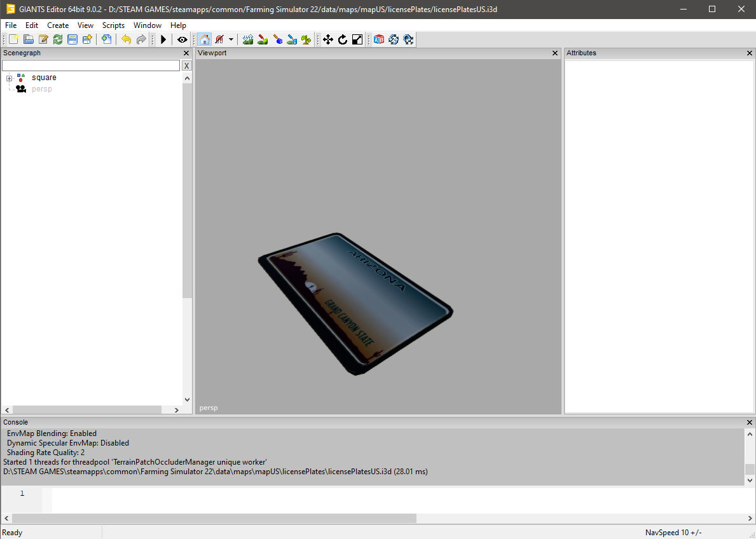Screen dimensions: 756x539
Task: Expand the square node in Scenegraph
Action: (x=9, y=78)
